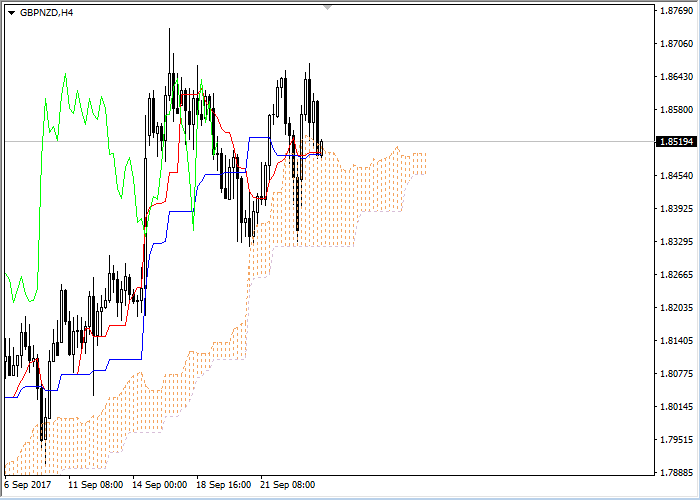Click price scale value 1.80145
700x500 pixels.
676,407
